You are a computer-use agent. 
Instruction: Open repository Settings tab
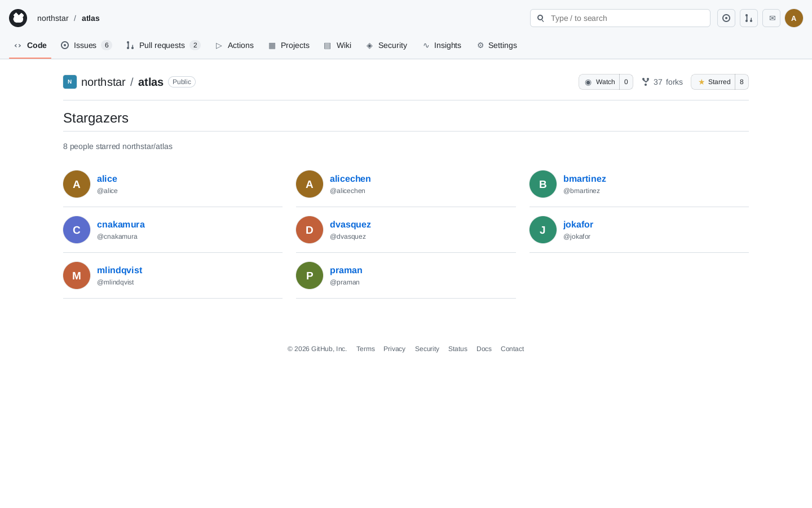point(496,45)
